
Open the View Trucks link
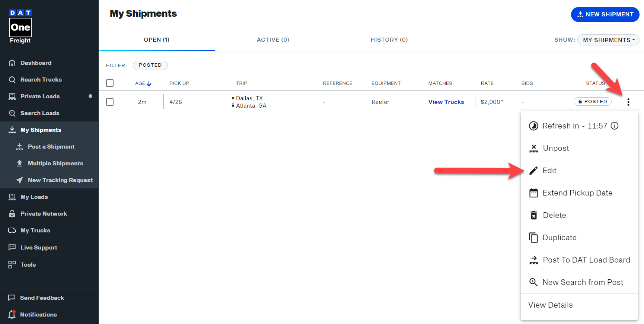(446, 102)
